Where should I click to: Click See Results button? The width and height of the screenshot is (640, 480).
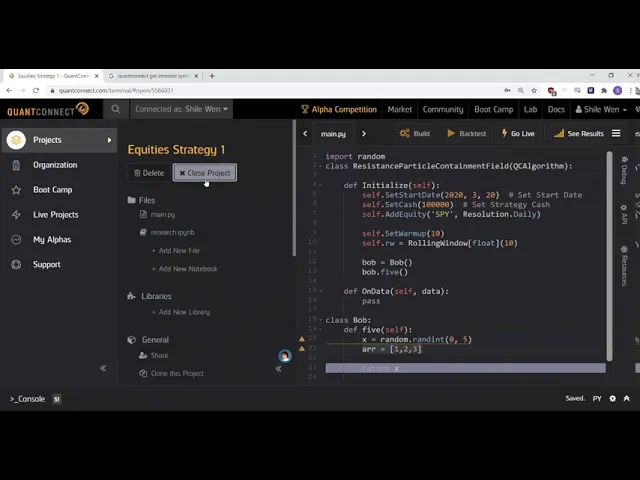pyautogui.click(x=578, y=133)
